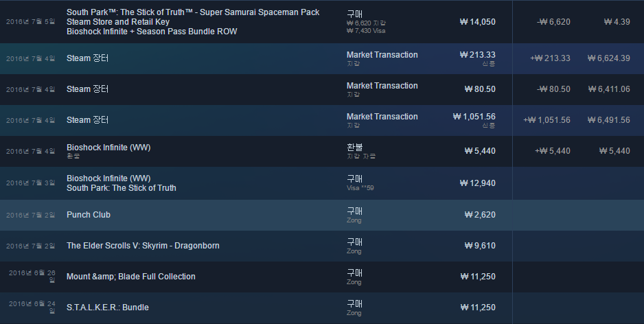The image size is (644, 324).
Task: Click the 환불 transaction type label
Action: [355, 147]
